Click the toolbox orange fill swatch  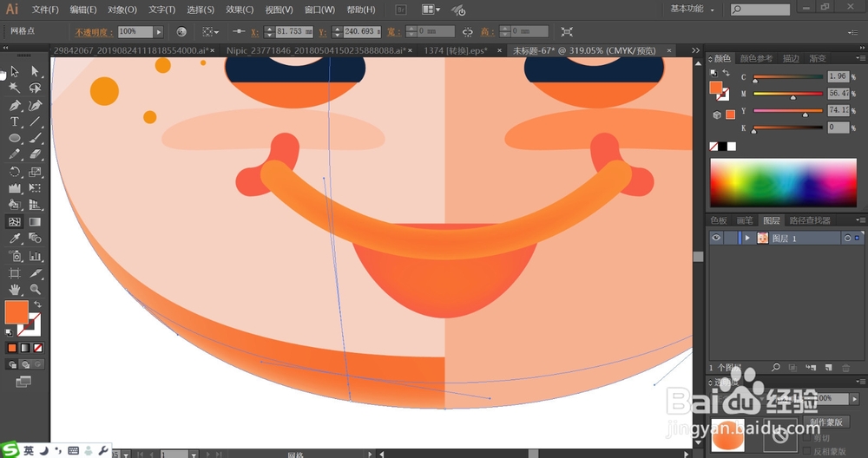point(16,312)
